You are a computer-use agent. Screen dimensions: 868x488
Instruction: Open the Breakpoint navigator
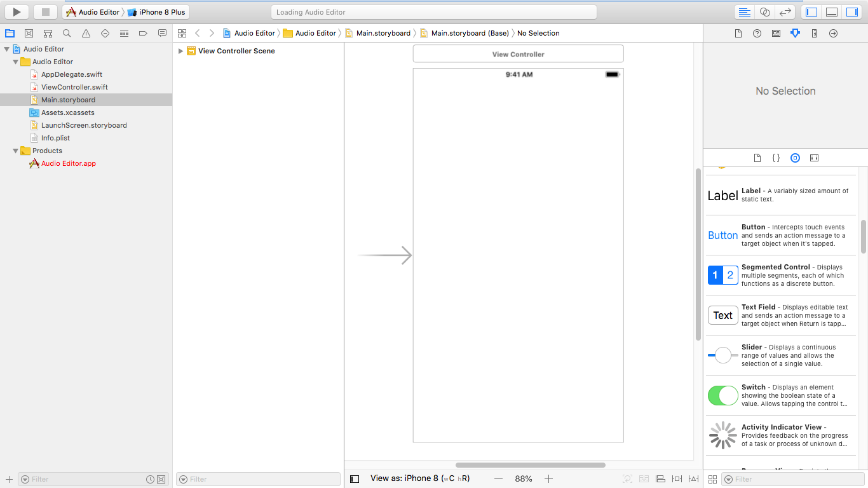(143, 33)
